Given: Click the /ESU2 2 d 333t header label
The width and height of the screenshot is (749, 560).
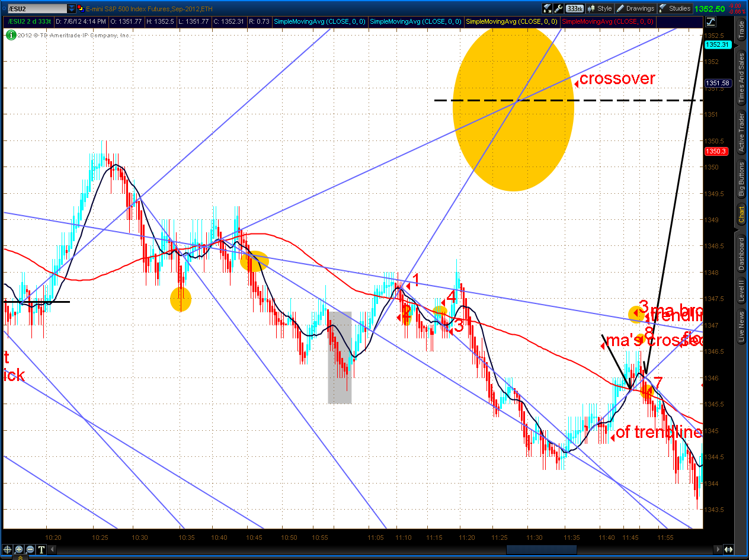Looking at the screenshot, I should pos(30,22).
